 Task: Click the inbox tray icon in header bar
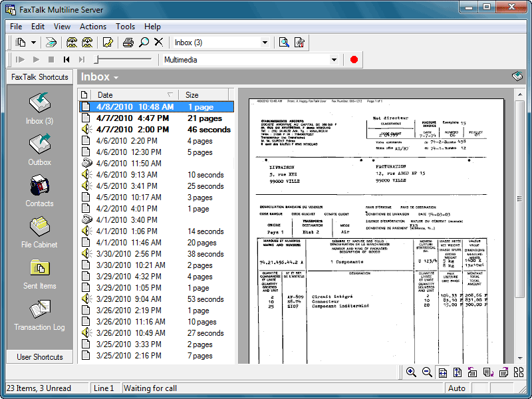point(517,76)
